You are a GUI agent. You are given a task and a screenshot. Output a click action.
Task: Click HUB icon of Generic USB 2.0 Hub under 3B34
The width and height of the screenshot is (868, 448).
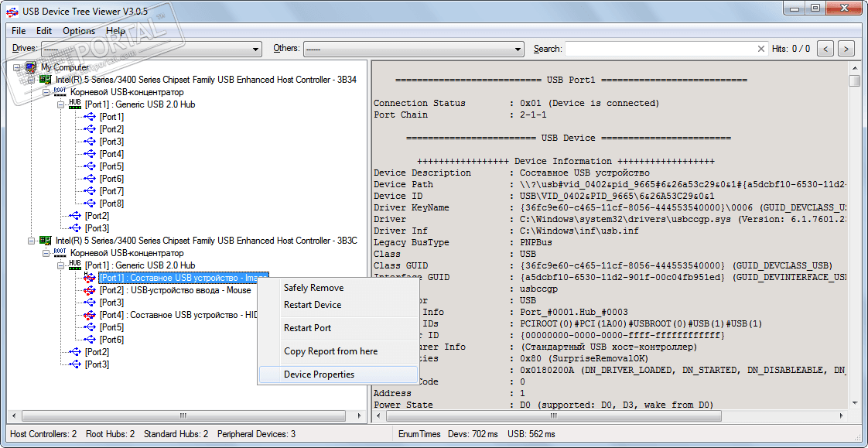point(75,104)
